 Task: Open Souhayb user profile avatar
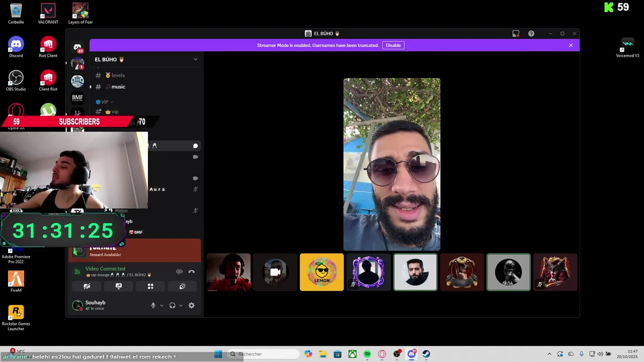[x=77, y=305]
